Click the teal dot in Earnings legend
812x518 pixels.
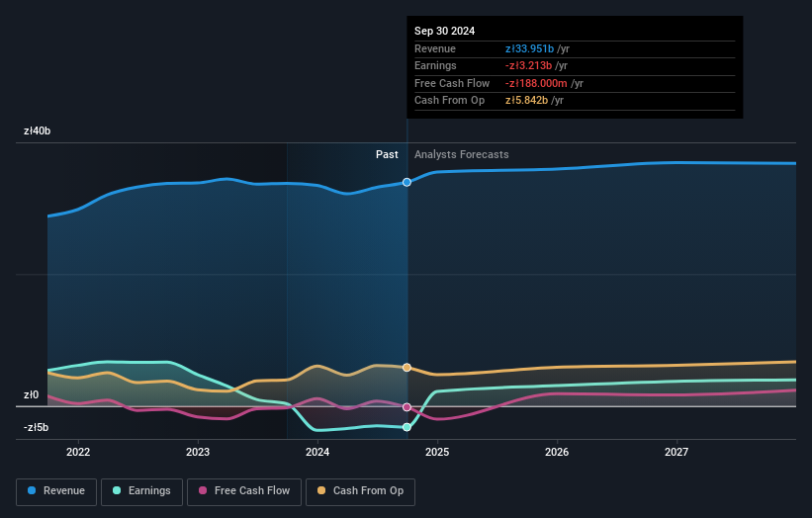117,490
